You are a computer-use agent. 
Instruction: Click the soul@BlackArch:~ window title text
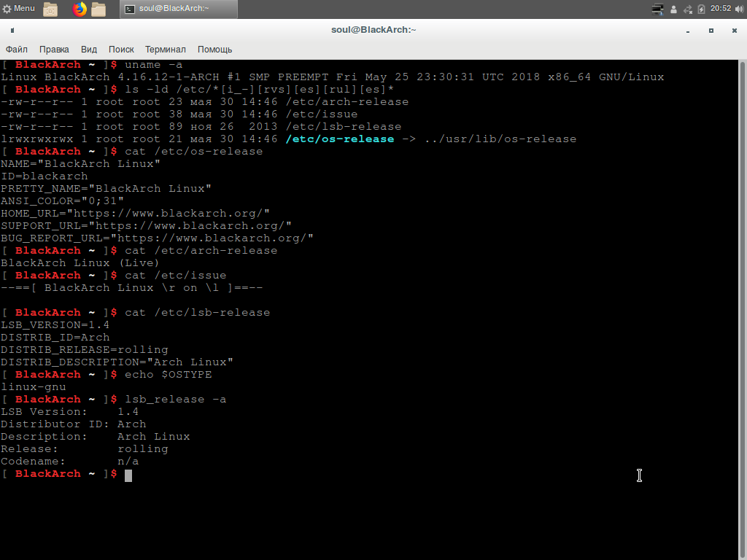click(x=373, y=30)
